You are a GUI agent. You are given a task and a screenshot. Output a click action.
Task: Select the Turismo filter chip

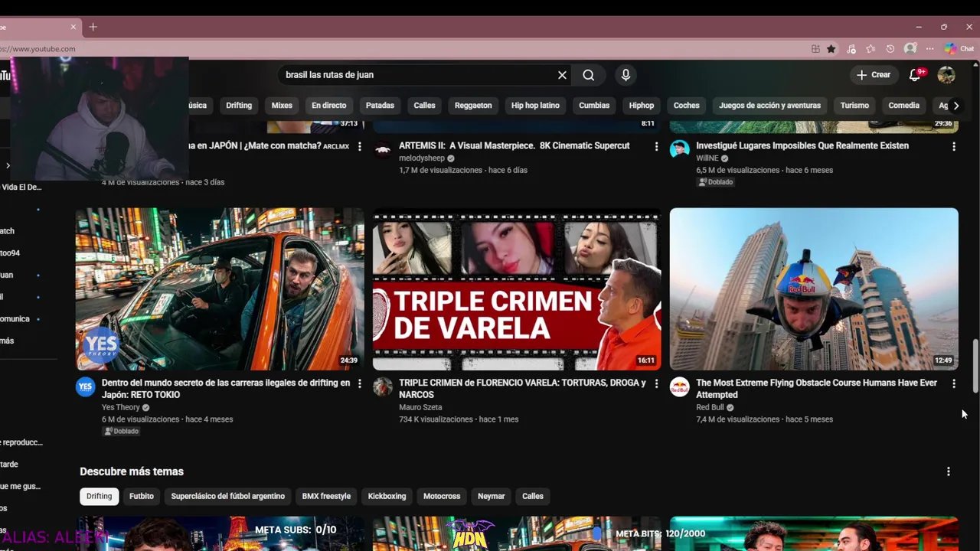click(x=854, y=106)
